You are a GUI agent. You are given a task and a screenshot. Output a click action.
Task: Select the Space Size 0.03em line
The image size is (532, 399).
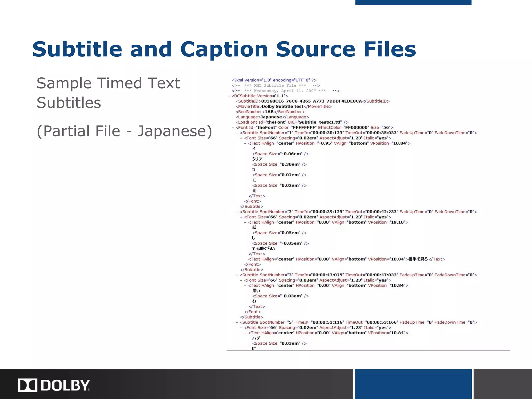(280, 343)
